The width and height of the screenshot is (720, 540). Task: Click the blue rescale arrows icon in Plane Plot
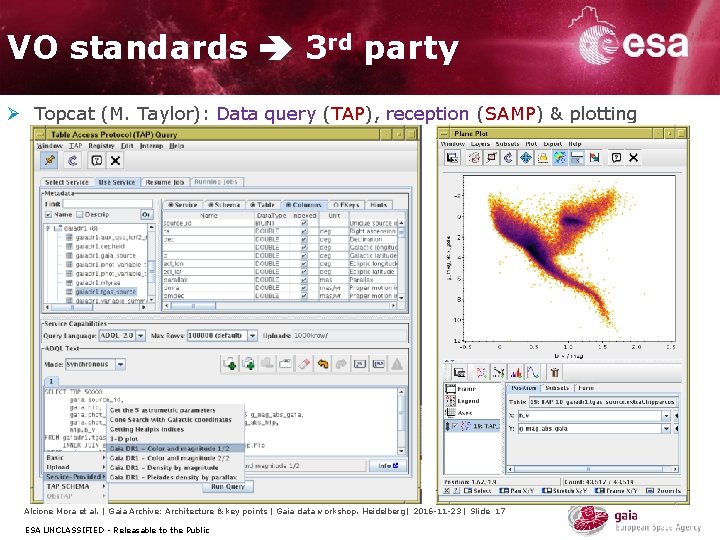[x=525, y=158]
